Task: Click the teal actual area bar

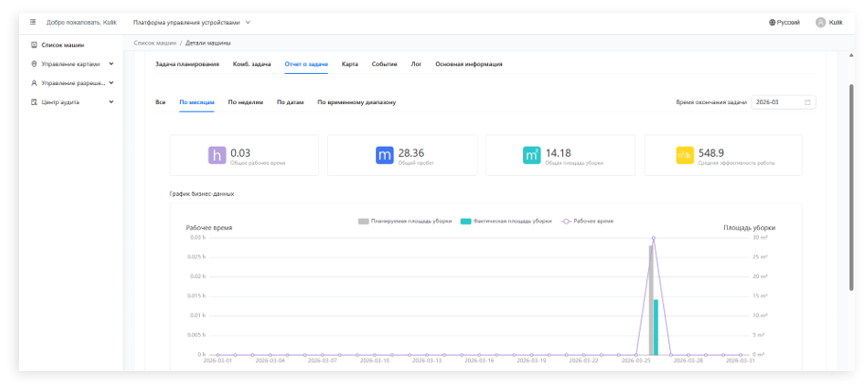Action: tap(656, 327)
